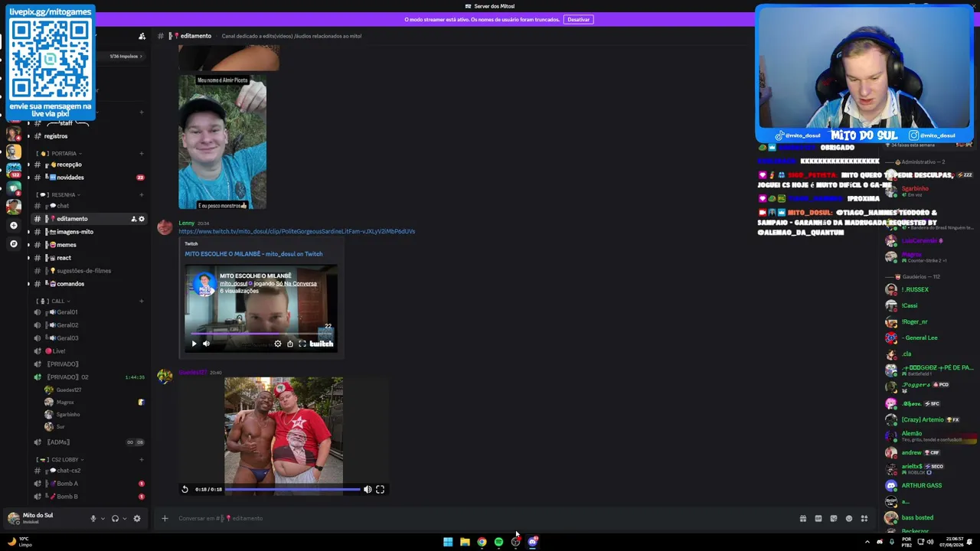Add a channel to the RESENHA category
This screenshot has height=551, width=980.
[x=141, y=195]
